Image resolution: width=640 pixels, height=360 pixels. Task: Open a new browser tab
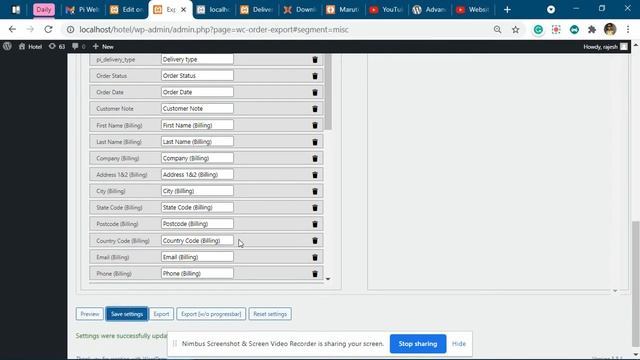pos(507,9)
